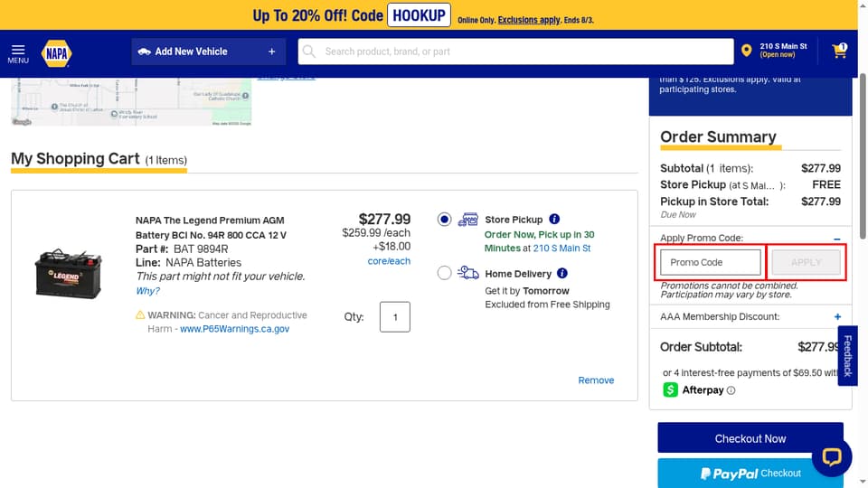Click the My Shopping Cart heading
868x488 pixels.
coord(75,159)
